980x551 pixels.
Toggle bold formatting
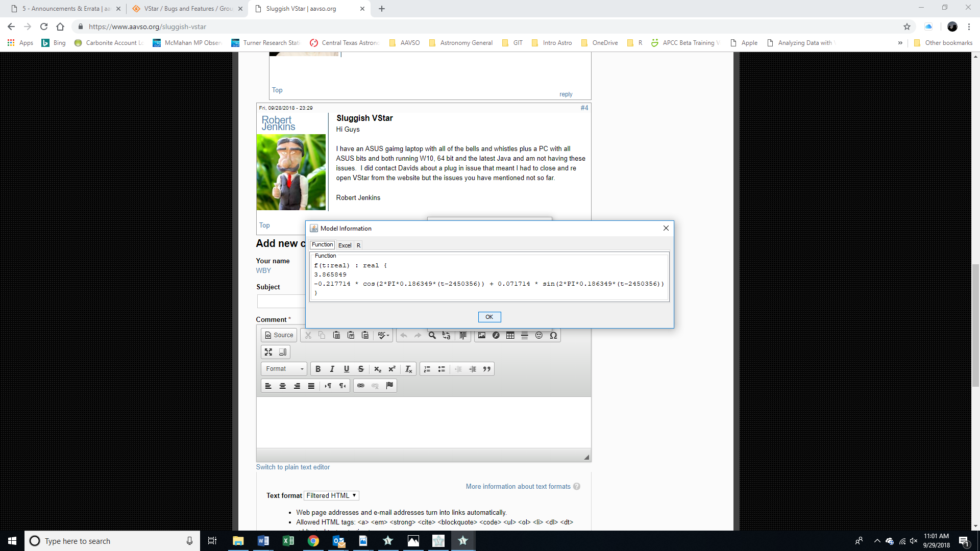pyautogui.click(x=318, y=369)
